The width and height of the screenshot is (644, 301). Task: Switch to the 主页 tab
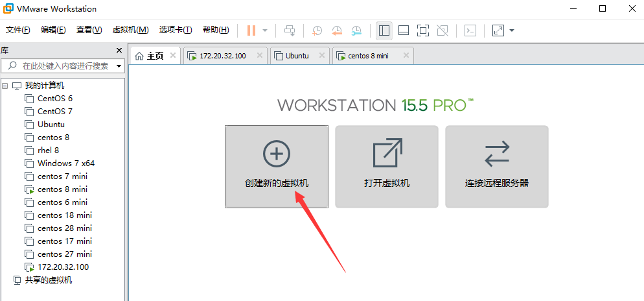pyautogui.click(x=155, y=56)
